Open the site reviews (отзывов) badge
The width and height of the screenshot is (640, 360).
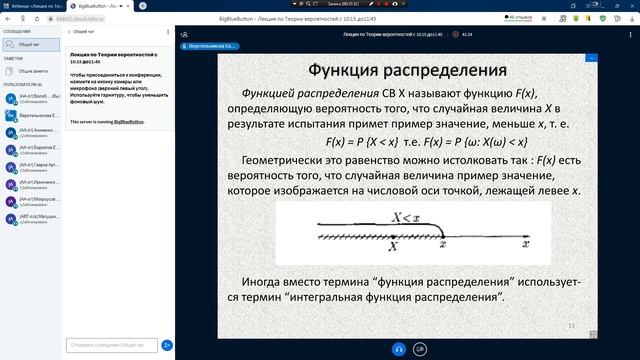click(518, 18)
